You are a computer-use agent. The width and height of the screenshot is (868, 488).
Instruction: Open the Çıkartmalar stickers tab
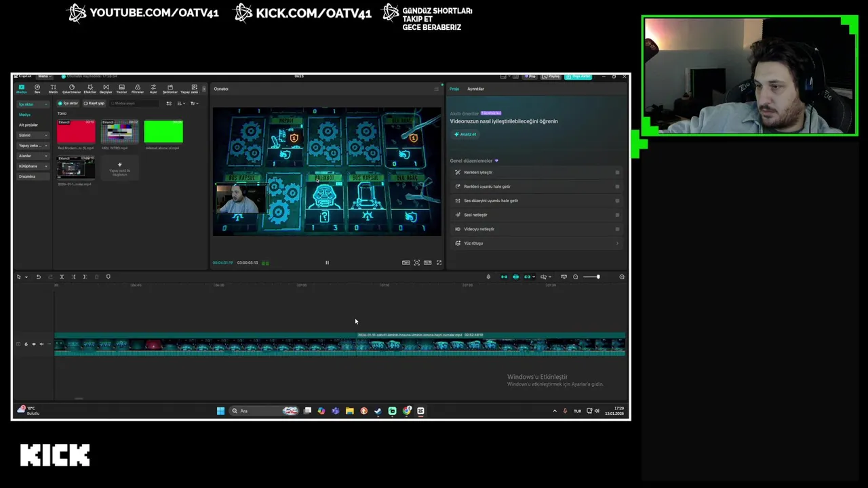tap(71, 89)
